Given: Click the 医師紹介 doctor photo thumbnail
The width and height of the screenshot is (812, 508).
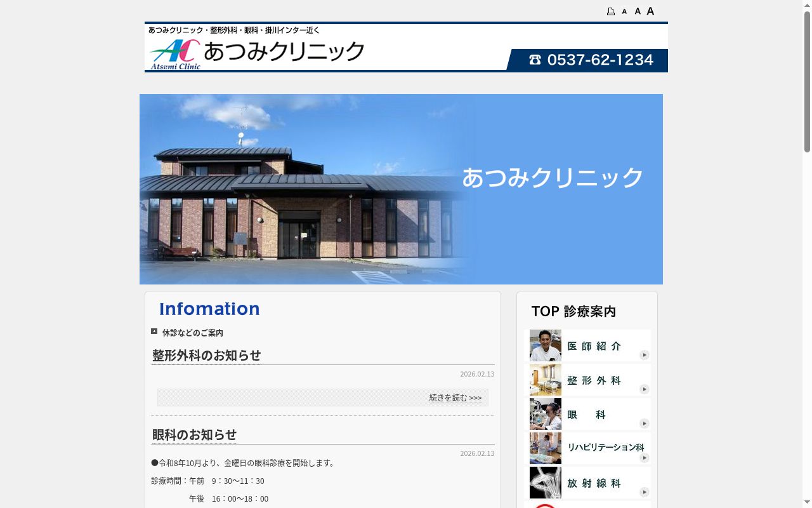Looking at the screenshot, I should click(546, 345).
